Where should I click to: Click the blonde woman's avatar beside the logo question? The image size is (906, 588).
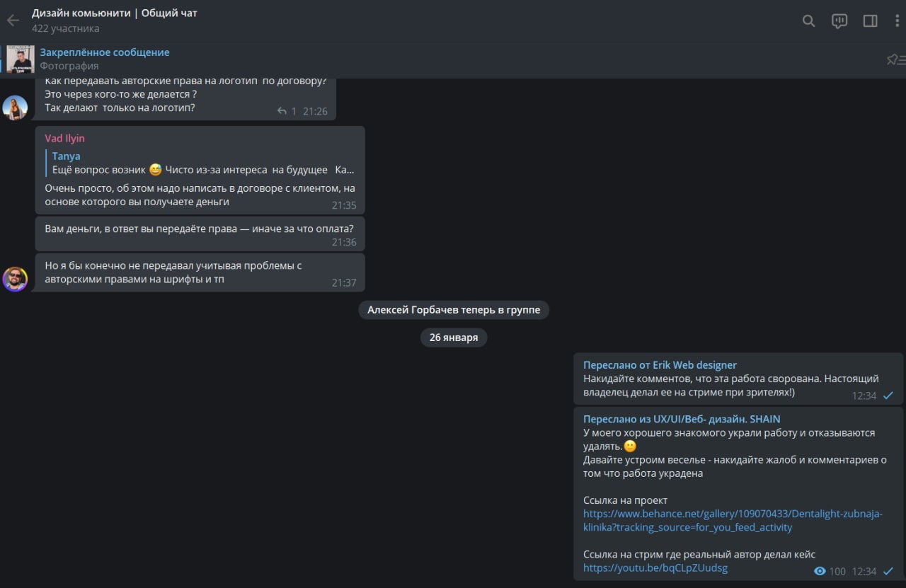point(15,108)
